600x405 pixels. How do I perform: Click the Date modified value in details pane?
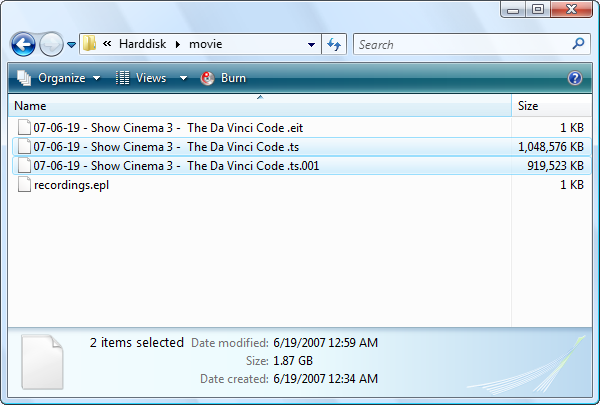pyautogui.click(x=325, y=343)
